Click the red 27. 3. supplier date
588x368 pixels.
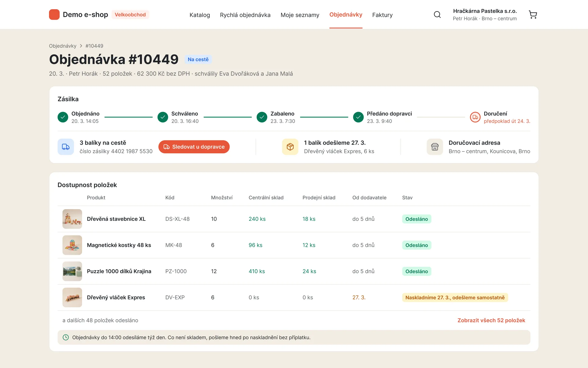coord(359,297)
